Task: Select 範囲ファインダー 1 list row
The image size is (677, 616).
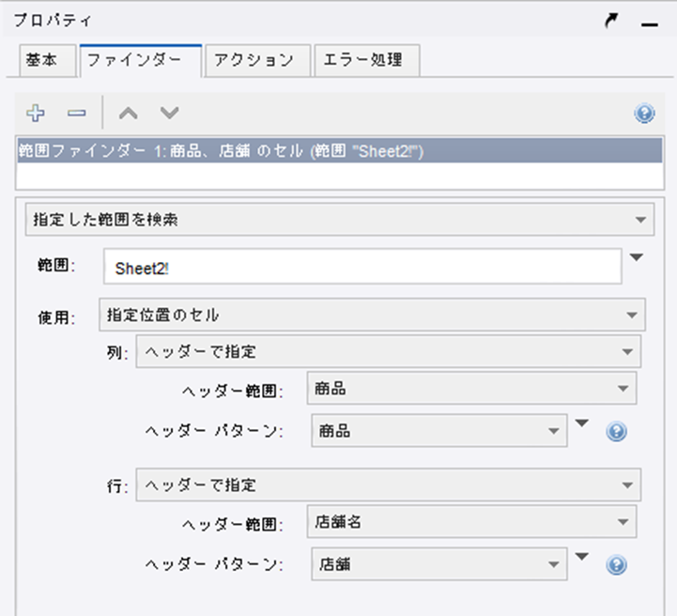Action: (x=340, y=150)
